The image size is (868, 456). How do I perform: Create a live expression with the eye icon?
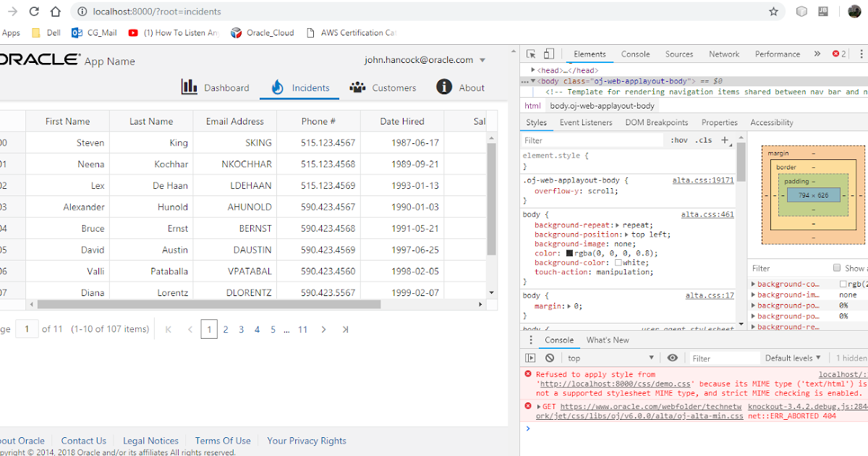(x=672, y=357)
